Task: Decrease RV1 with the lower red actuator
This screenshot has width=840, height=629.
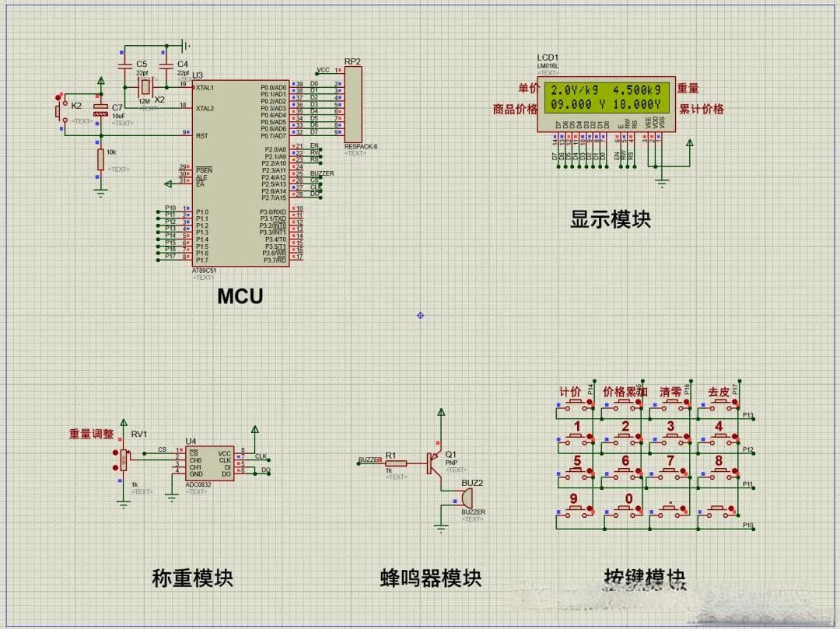Action: click(x=114, y=468)
